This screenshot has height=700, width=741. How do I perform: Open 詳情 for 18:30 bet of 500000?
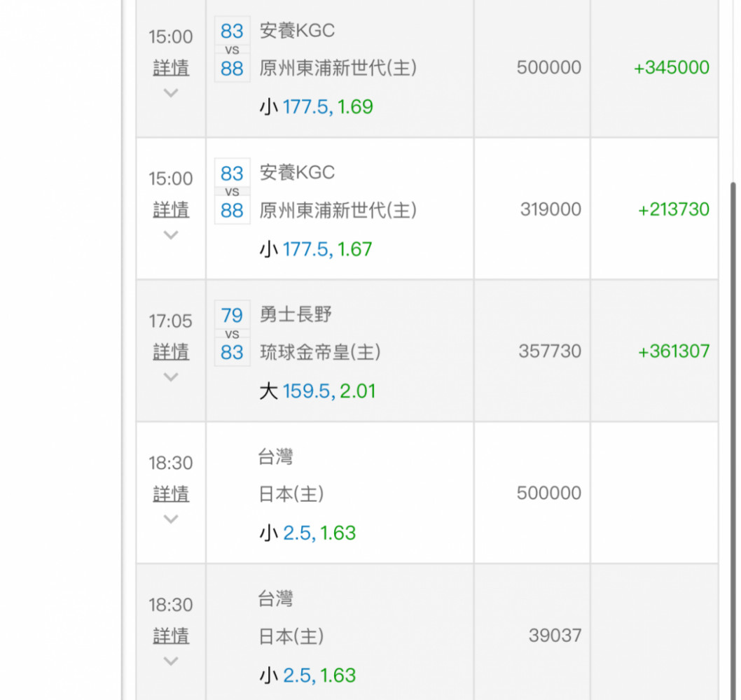[x=171, y=494]
